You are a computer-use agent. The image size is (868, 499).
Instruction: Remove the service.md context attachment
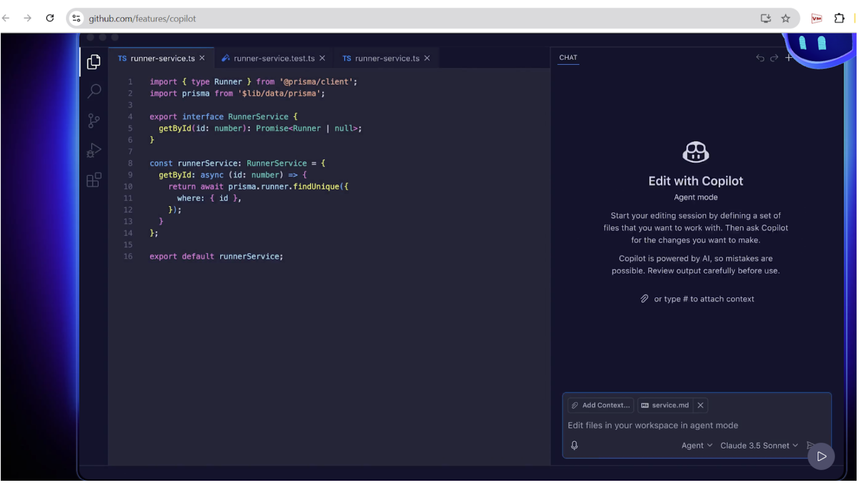pyautogui.click(x=700, y=405)
